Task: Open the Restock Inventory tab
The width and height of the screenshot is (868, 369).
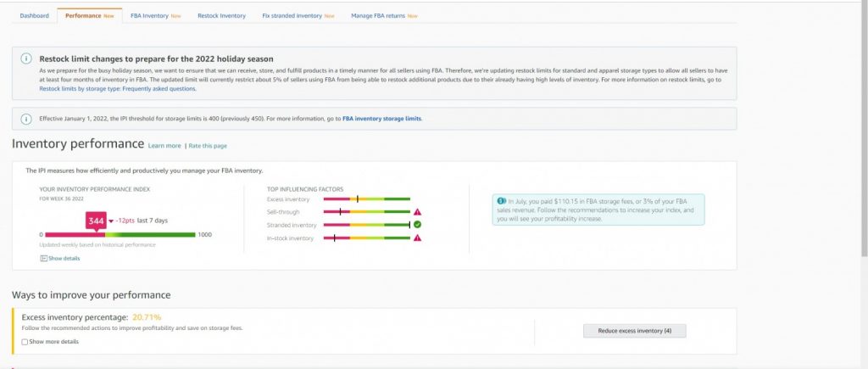Action: point(221,15)
